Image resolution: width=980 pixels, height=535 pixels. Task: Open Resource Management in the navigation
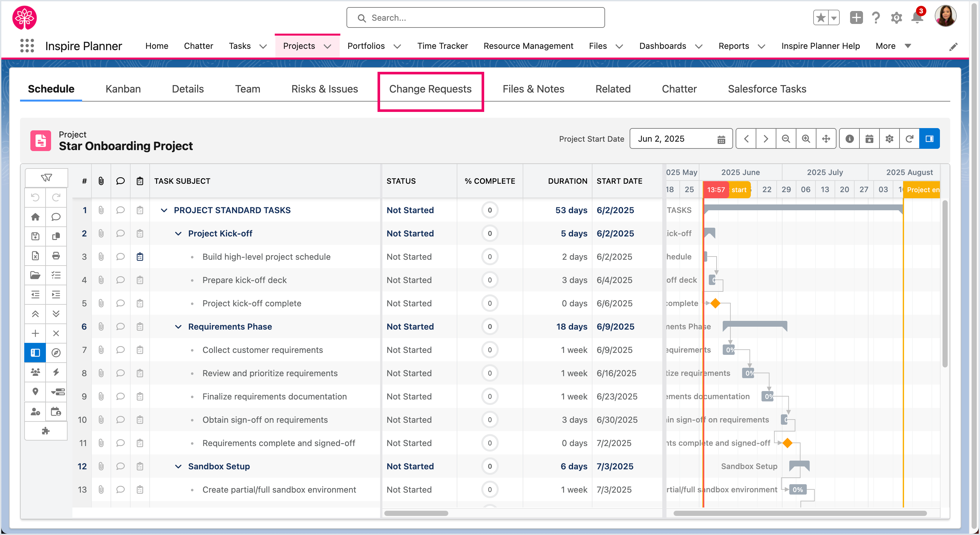click(528, 46)
